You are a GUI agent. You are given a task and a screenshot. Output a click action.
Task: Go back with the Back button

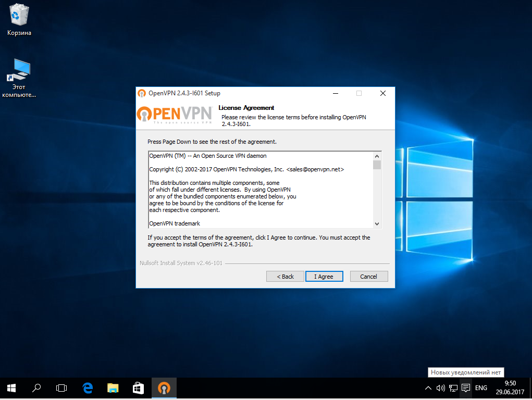pyautogui.click(x=285, y=277)
